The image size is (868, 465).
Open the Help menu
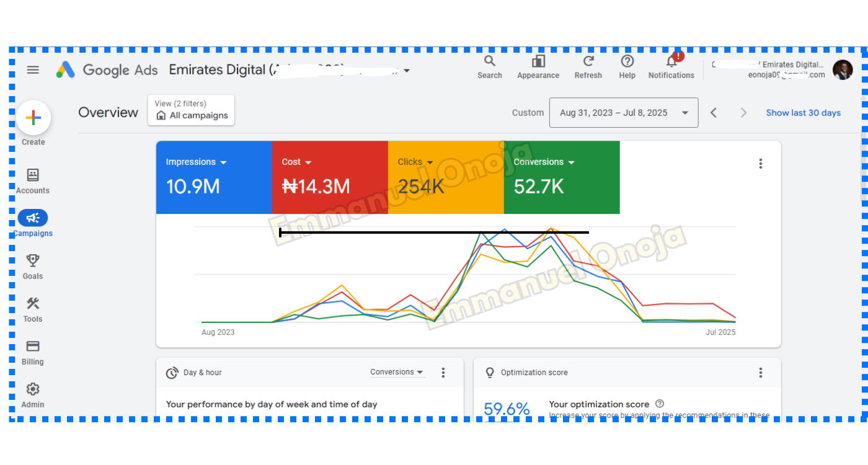(627, 61)
